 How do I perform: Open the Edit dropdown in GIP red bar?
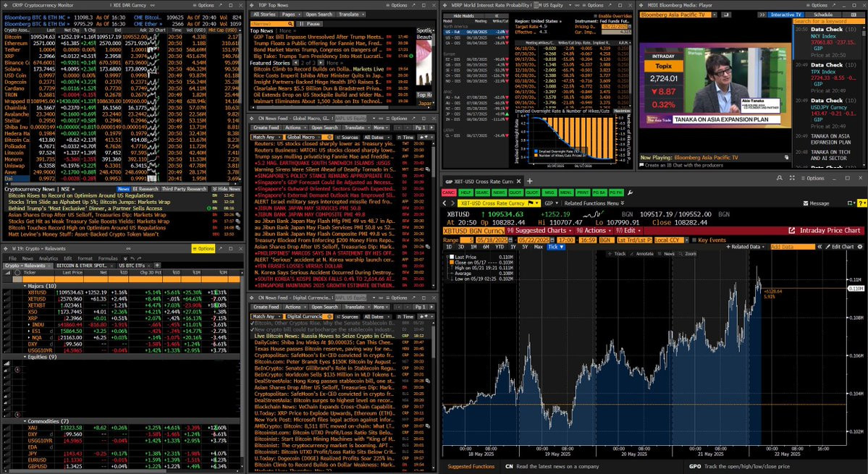629,231
